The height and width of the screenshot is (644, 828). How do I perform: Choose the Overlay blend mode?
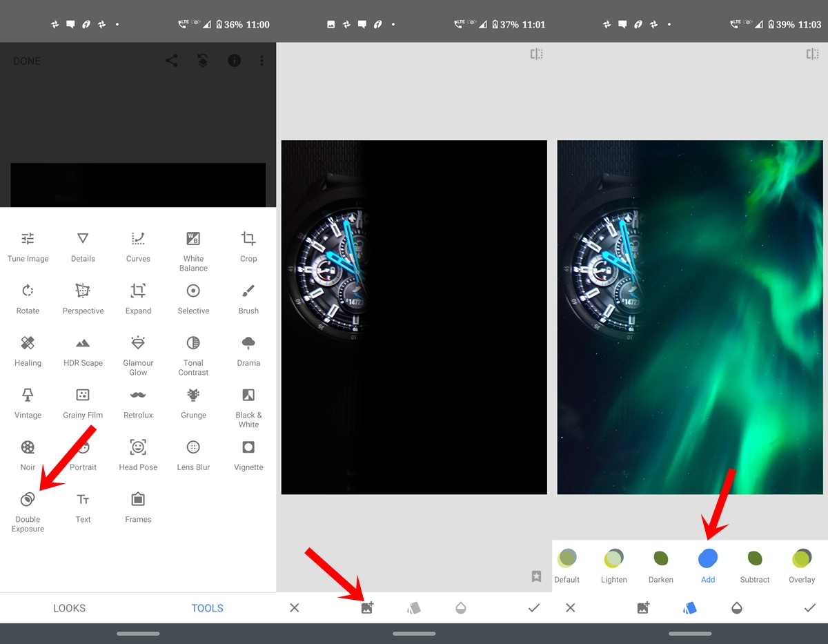pyautogui.click(x=802, y=565)
